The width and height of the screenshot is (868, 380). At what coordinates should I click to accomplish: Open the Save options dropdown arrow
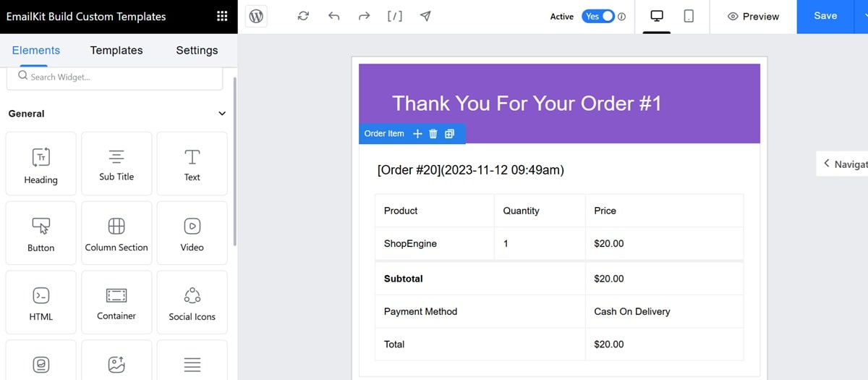point(861,16)
